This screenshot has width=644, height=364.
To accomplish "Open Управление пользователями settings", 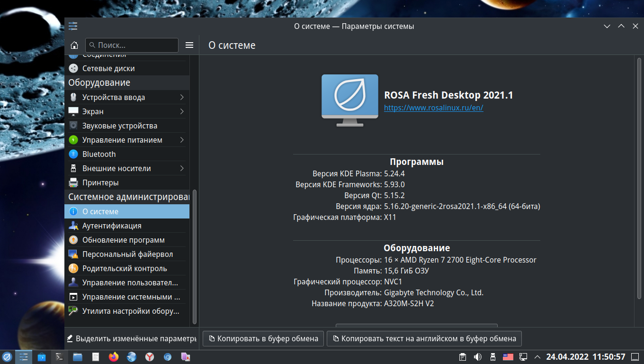I will 127,282.
